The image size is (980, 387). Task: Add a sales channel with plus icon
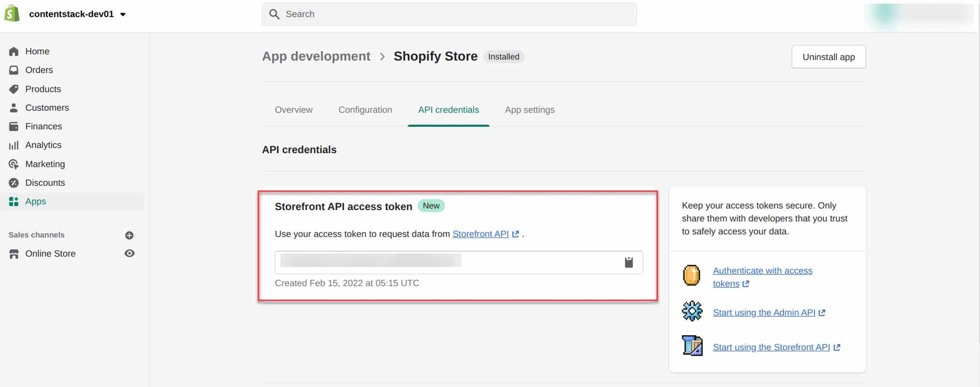129,235
